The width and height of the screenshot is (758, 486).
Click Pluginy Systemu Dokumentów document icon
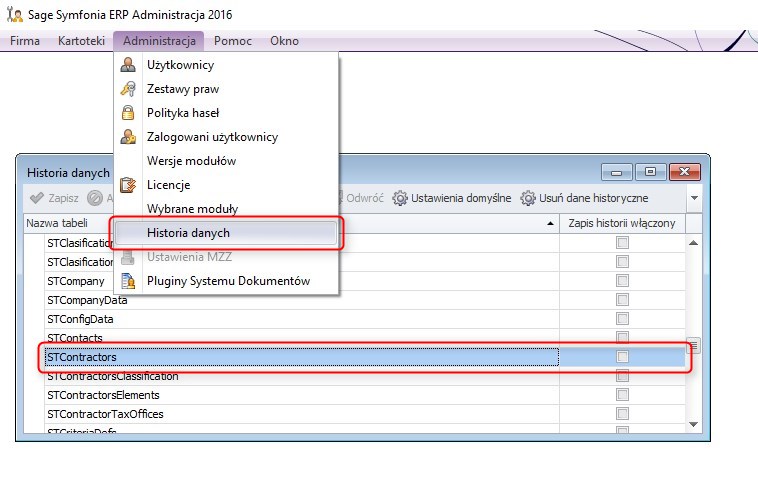pyautogui.click(x=128, y=281)
